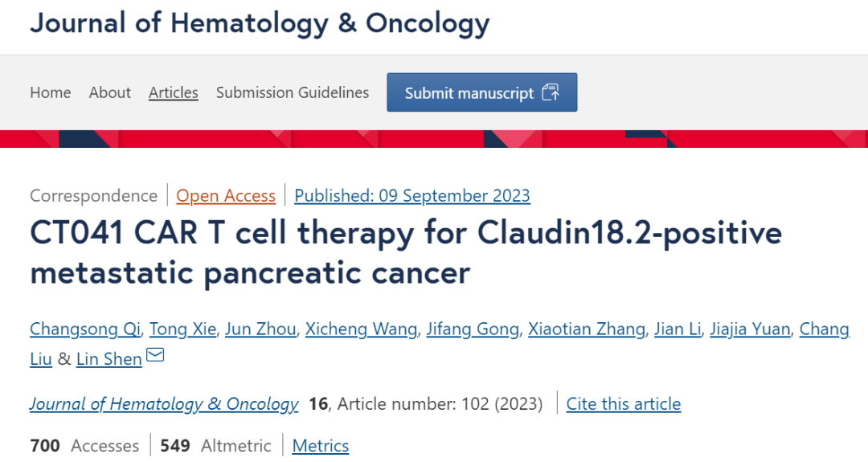Open author Jun Zhou's details

click(261, 329)
